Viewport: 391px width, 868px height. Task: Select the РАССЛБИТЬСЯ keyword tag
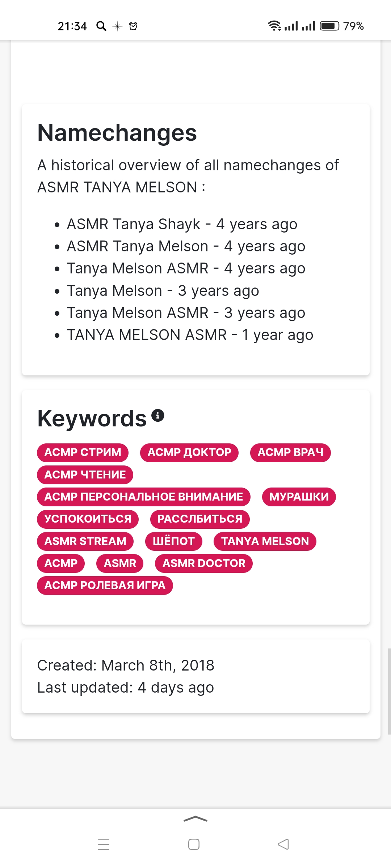[x=200, y=519]
